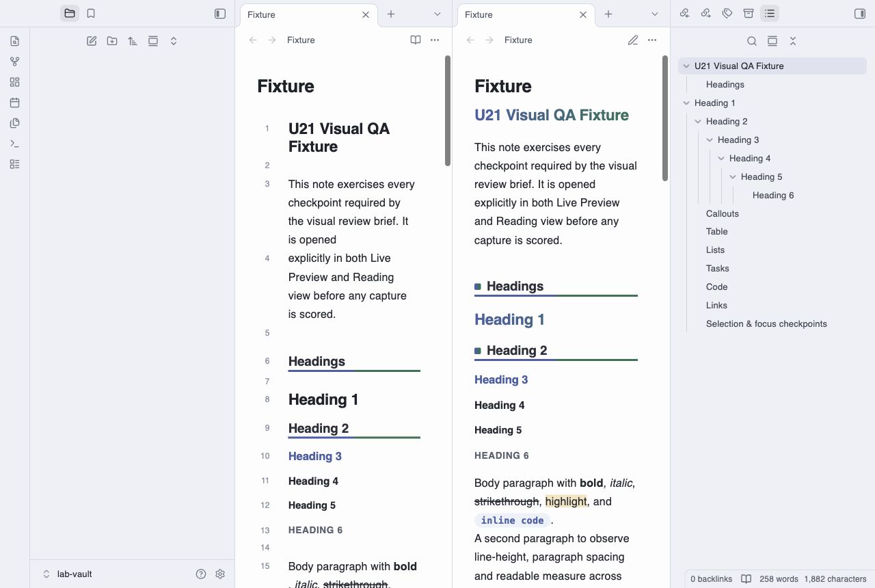875x588 pixels.
Task: Show the bookmarks panel
Action: tap(91, 14)
